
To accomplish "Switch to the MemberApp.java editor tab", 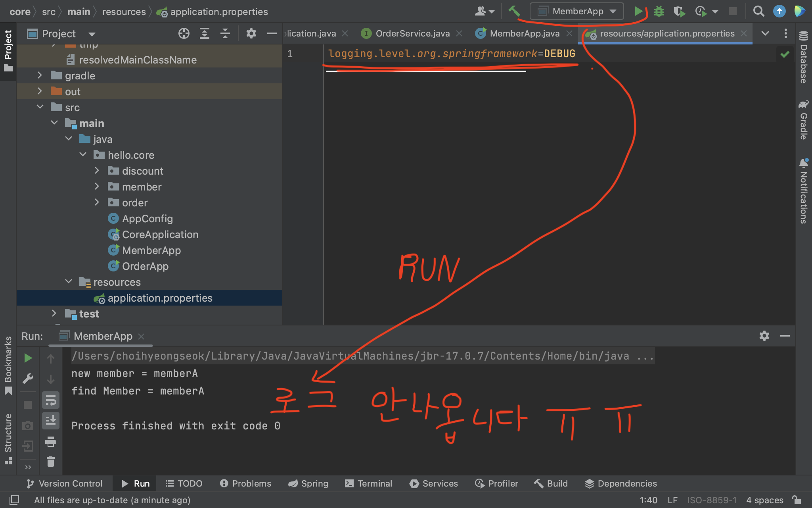I will pyautogui.click(x=524, y=34).
